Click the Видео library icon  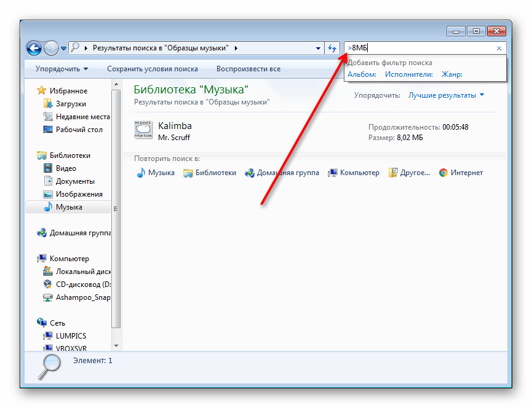pyautogui.click(x=48, y=168)
